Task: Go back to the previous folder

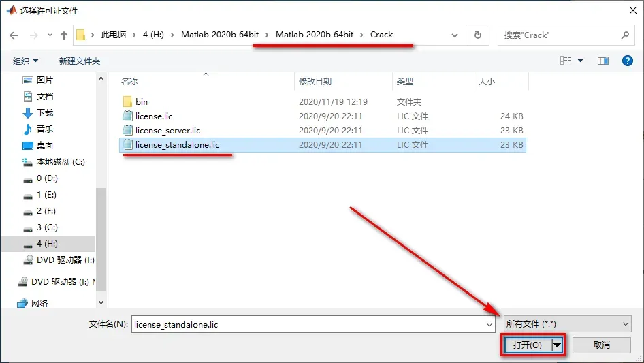Action: (x=14, y=35)
